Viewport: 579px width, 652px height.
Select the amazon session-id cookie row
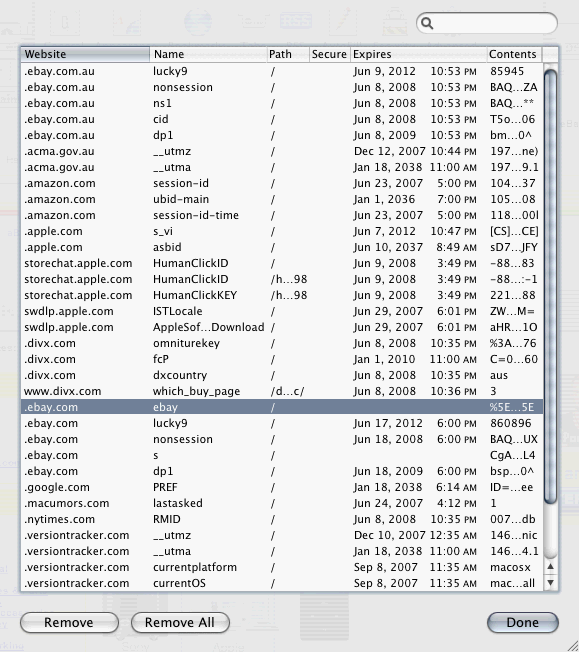pyautogui.click(x=282, y=183)
